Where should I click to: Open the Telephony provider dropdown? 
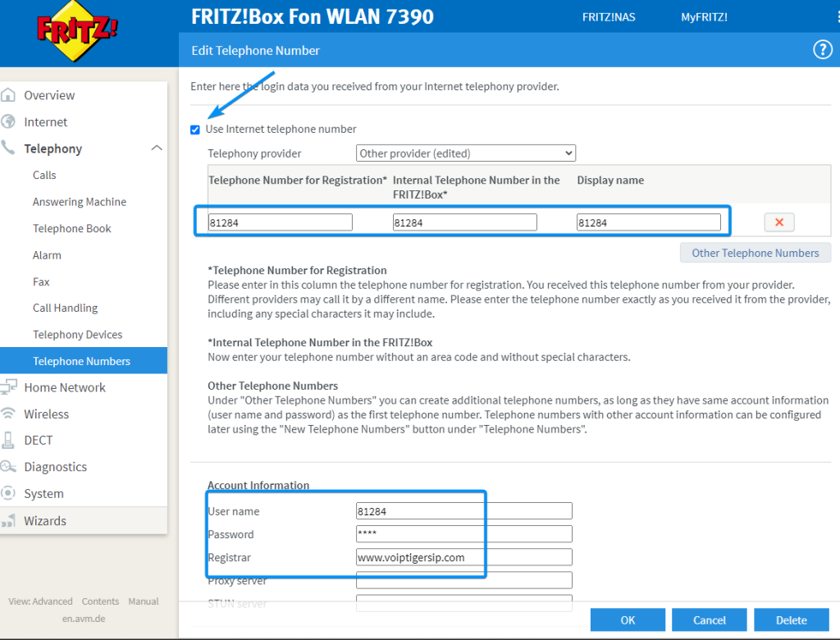click(465, 153)
